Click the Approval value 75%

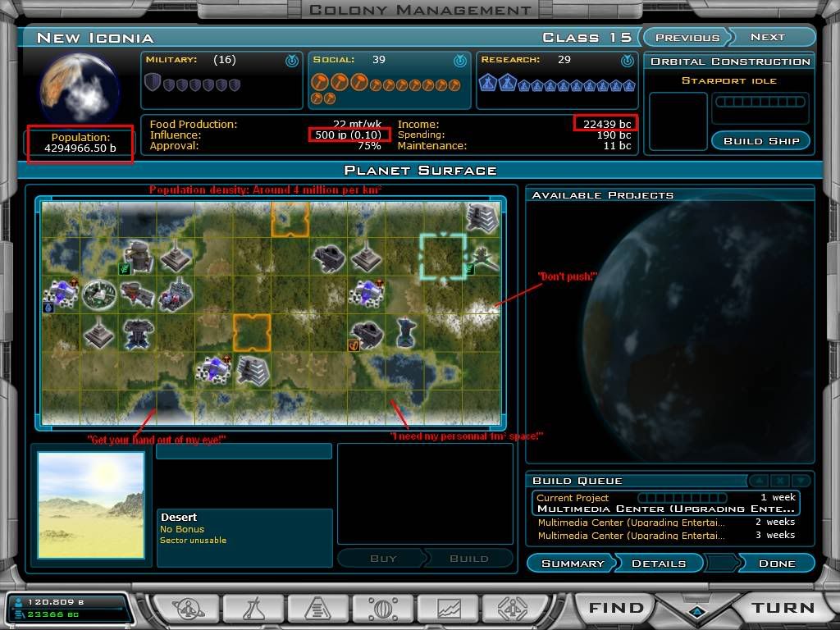[370, 146]
